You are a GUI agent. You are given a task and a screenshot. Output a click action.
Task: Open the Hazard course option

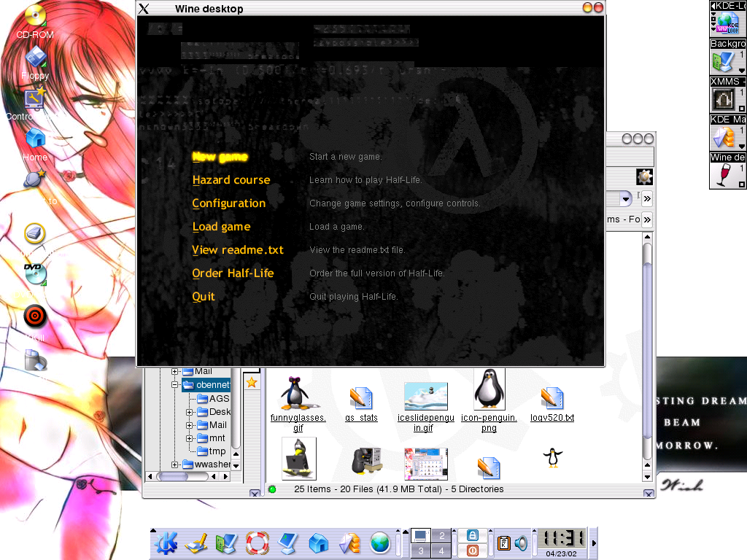point(231,180)
